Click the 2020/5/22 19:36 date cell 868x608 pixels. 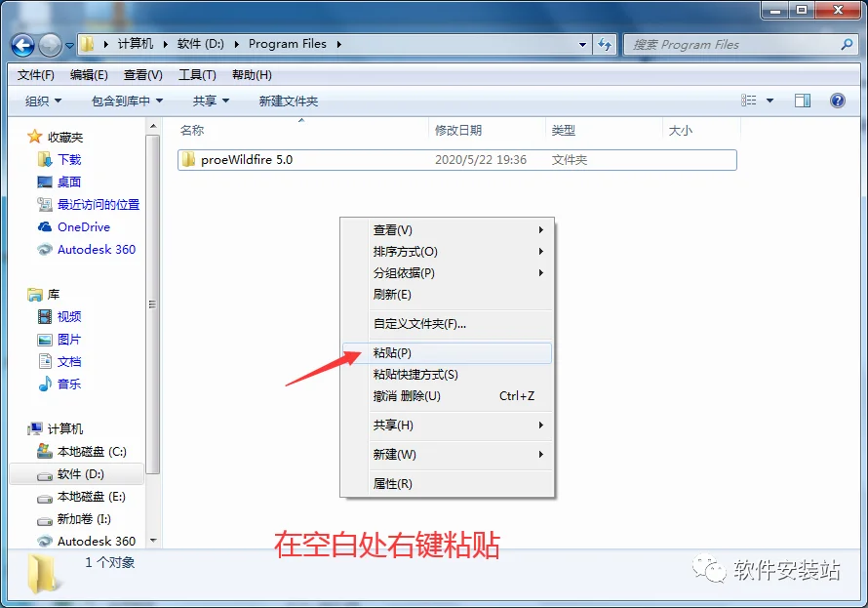(x=481, y=159)
